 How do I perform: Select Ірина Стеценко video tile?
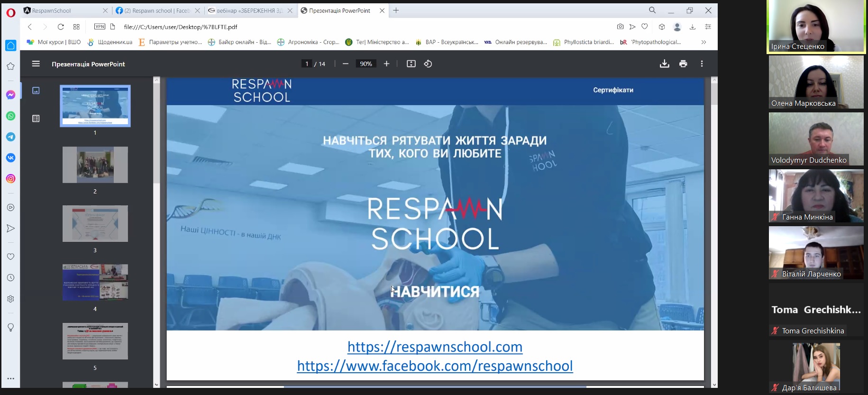(x=815, y=26)
